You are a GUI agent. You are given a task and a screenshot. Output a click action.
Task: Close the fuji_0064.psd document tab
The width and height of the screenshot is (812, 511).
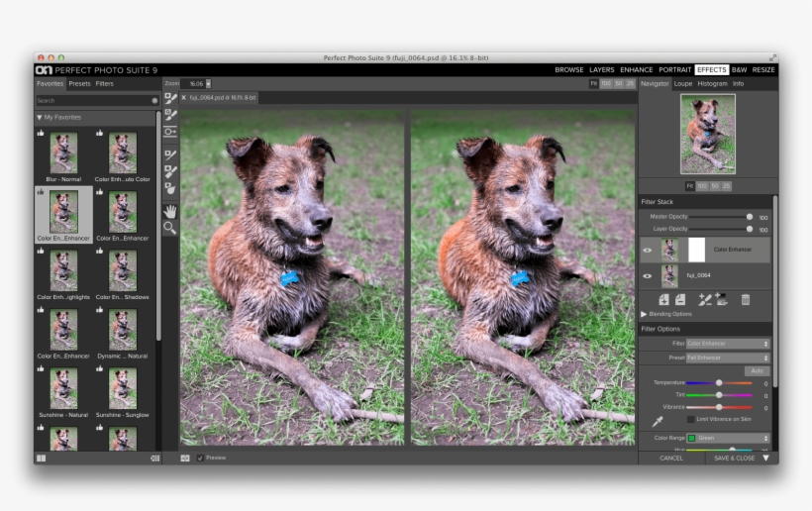(x=183, y=97)
